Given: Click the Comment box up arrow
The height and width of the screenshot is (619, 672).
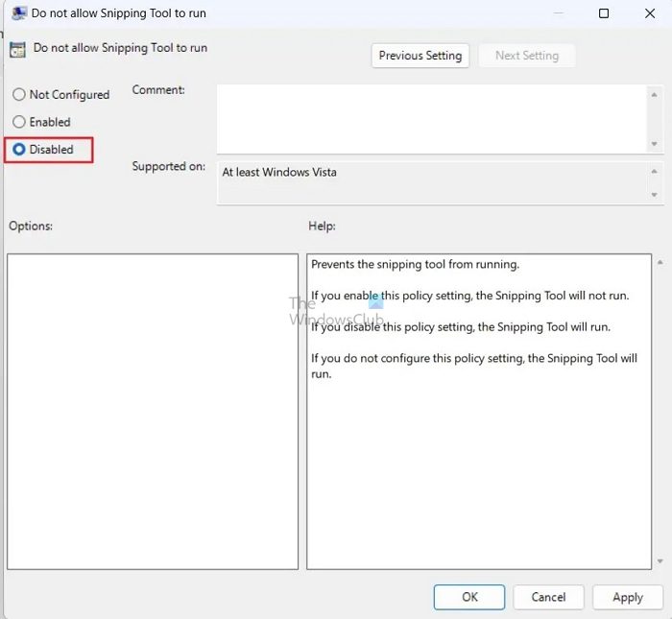Looking at the screenshot, I should coord(654,95).
